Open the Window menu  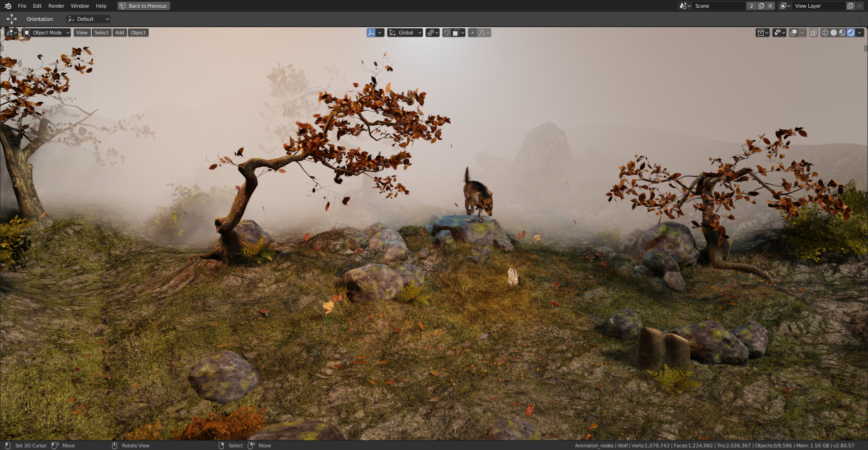coord(80,6)
